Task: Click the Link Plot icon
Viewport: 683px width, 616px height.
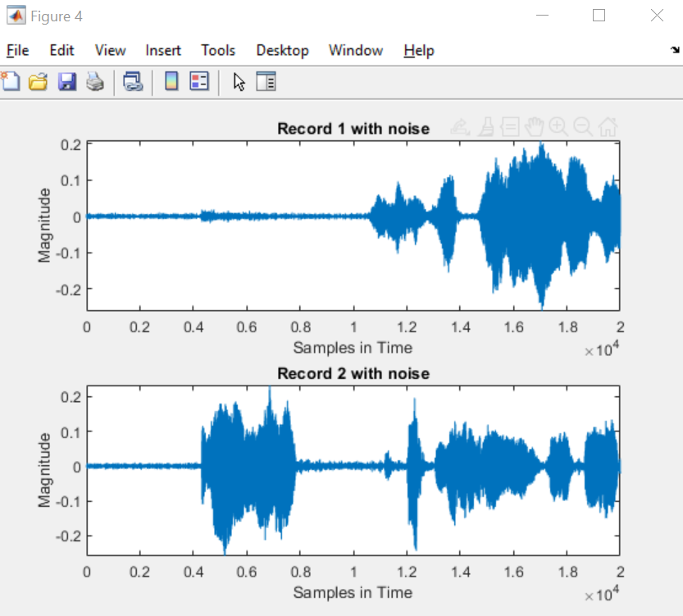Action: coord(133,81)
